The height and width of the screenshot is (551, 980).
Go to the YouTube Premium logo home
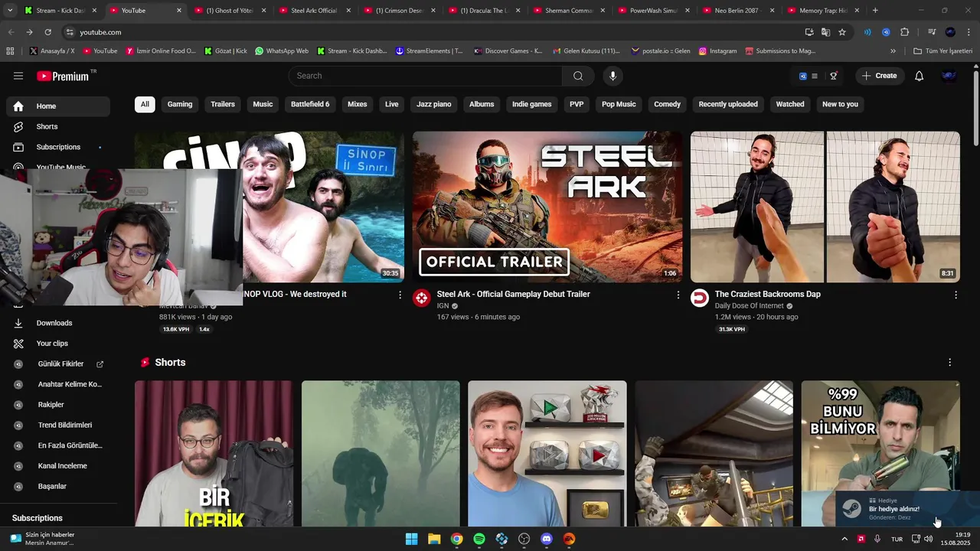[62, 76]
